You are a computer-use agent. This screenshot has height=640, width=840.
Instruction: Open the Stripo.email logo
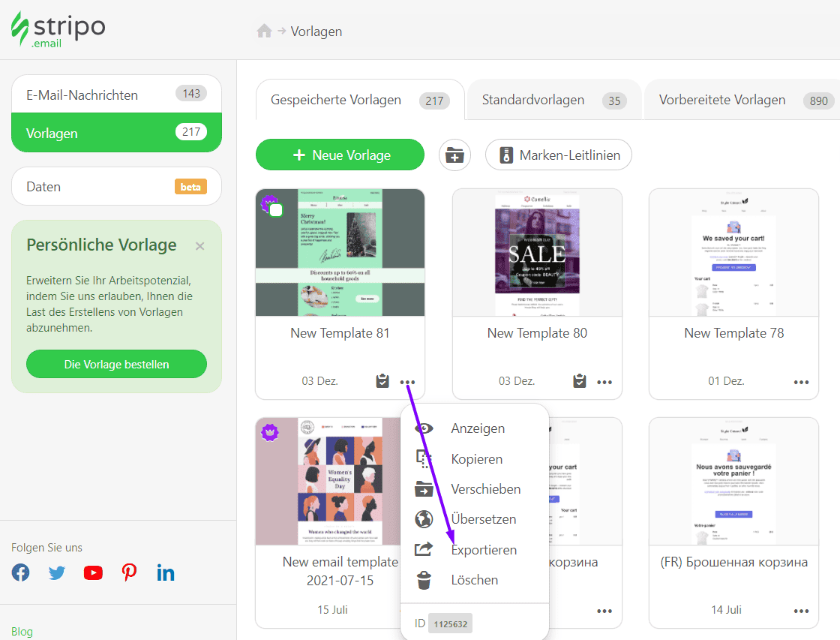pos(58,30)
